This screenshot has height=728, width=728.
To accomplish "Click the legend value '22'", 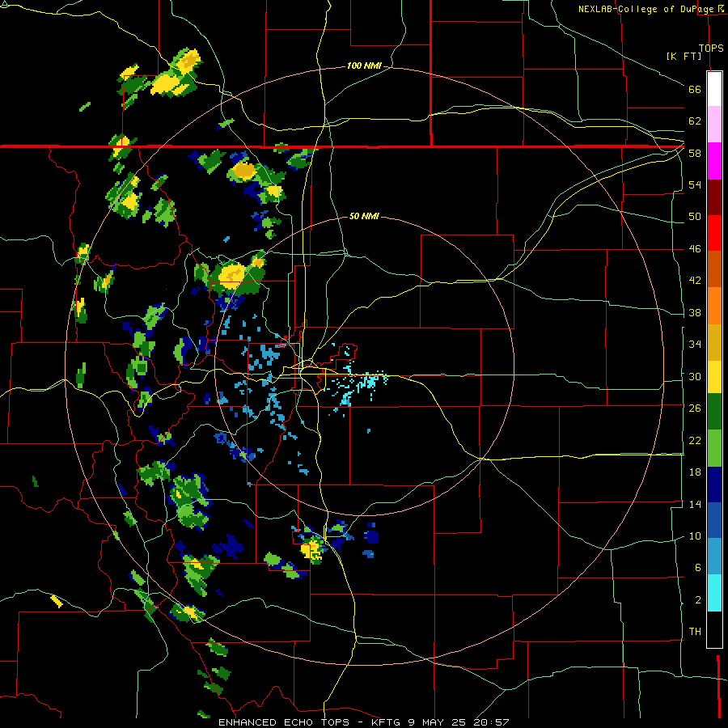I will click(x=695, y=440).
